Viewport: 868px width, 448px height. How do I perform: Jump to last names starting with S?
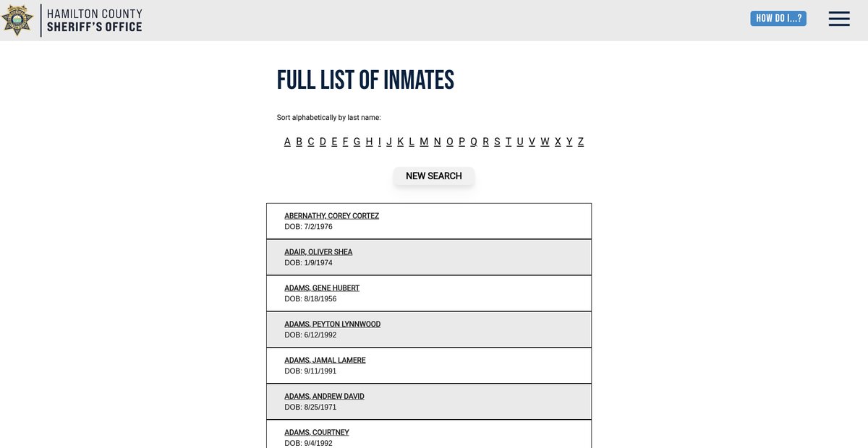pyautogui.click(x=497, y=142)
